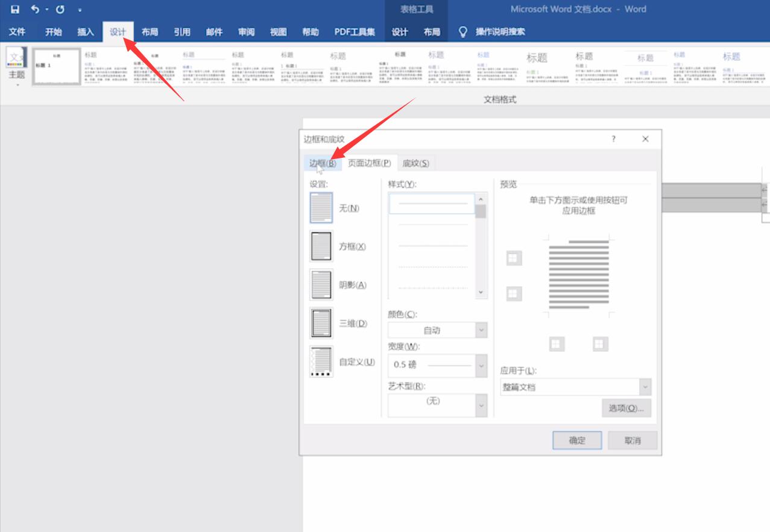Open the 布局 ribbon tab next to 引用
Image resolution: width=770 pixels, height=532 pixels.
pos(150,31)
